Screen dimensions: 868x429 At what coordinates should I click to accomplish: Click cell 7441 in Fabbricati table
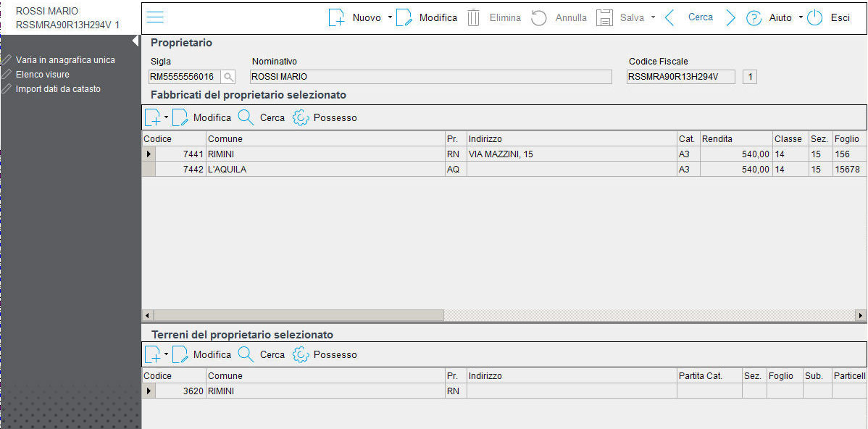[180, 154]
